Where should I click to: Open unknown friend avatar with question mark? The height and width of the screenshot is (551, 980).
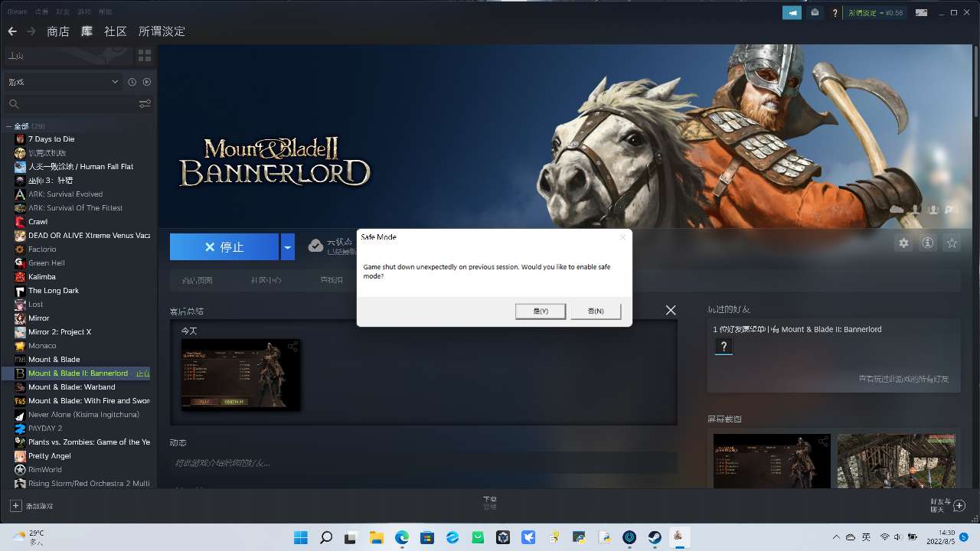[x=724, y=347]
